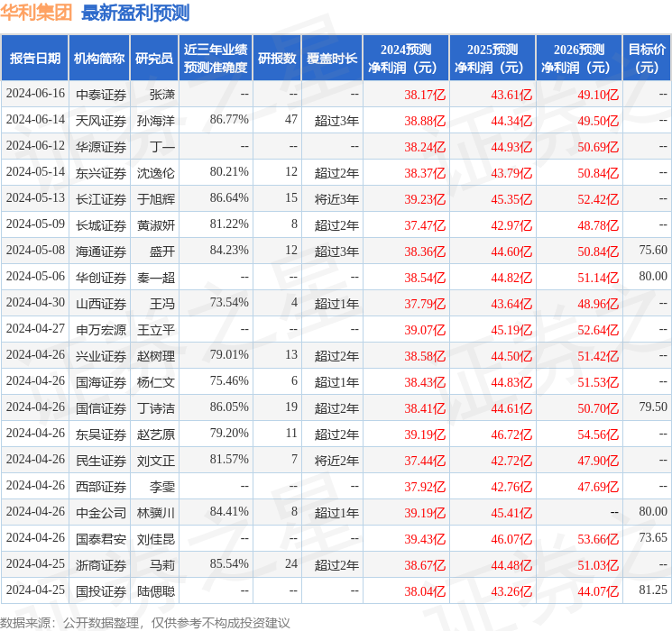Click the 中金公司 institution cell
The height and width of the screenshot is (631, 672).
101,513
